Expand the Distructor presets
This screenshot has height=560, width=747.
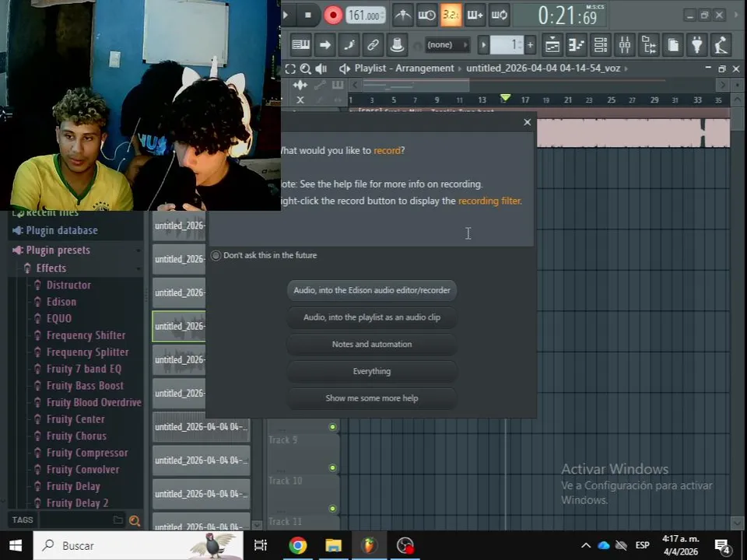tap(68, 285)
